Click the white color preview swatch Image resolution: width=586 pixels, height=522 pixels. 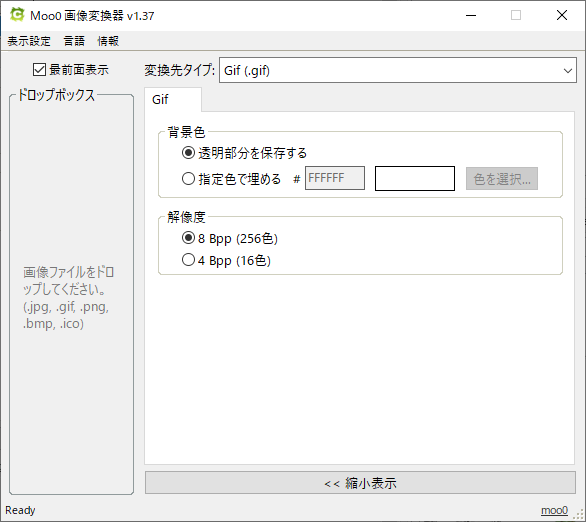click(415, 179)
